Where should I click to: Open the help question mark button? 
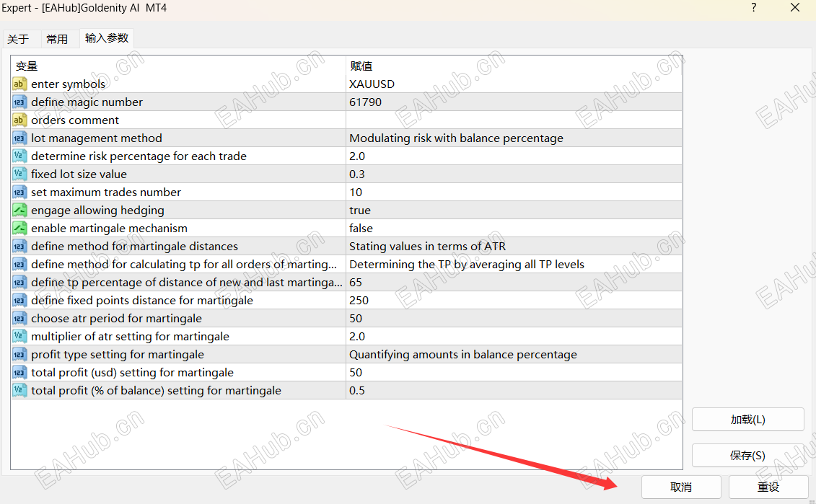tap(753, 8)
